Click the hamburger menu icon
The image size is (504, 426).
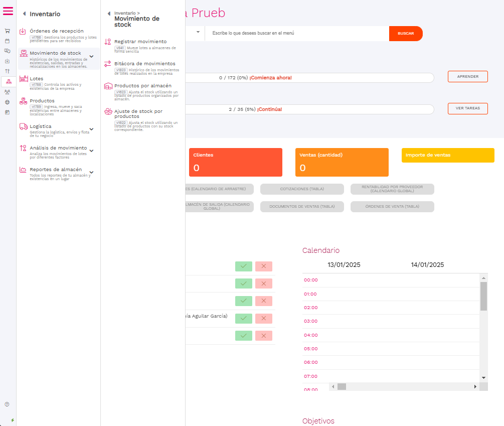[8, 11]
